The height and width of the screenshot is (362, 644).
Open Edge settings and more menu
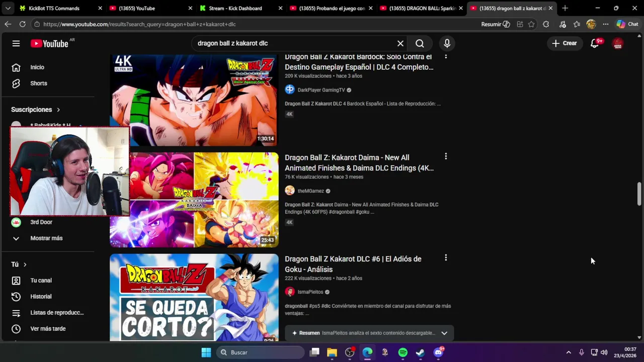(x=606, y=24)
